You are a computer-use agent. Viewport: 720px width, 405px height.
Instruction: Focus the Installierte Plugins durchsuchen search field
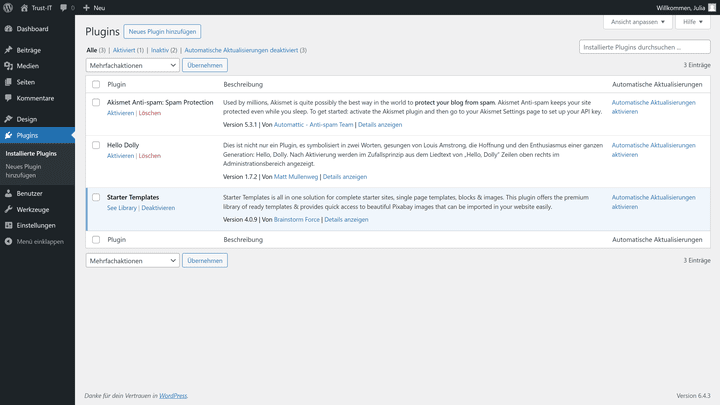(x=645, y=47)
